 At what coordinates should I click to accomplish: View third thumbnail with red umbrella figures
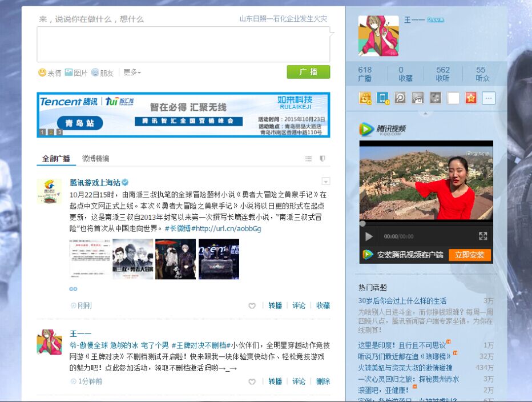tap(175, 259)
